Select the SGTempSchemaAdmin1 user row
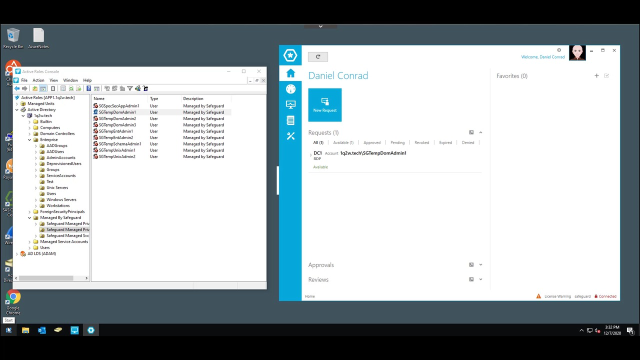This screenshot has height=360, width=640. 162,144
